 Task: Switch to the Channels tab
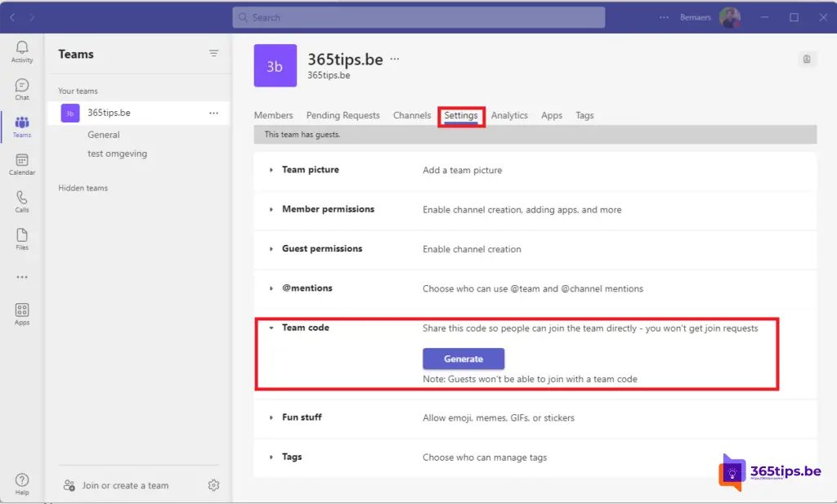(412, 115)
